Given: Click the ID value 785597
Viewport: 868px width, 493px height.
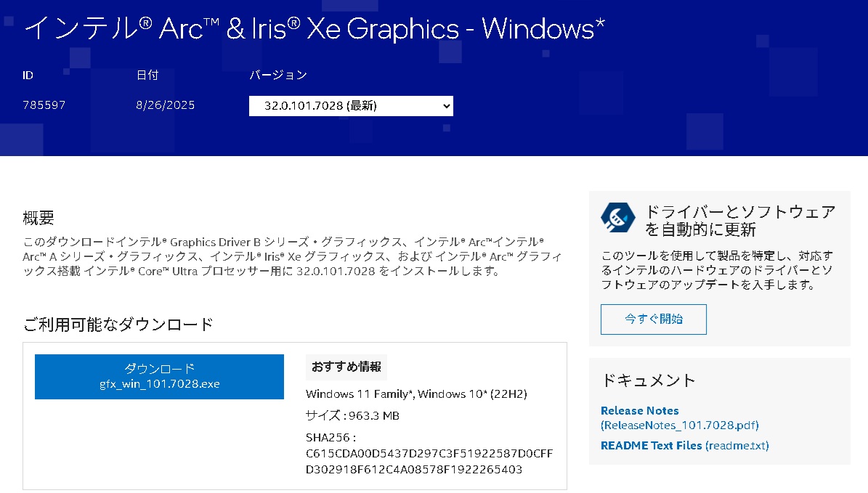Looking at the screenshot, I should click(x=42, y=105).
